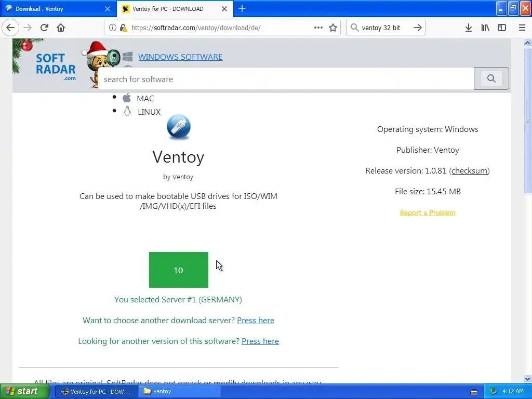Click the Apple logo icon
The height and width of the screenshot is (399, 532).
click(x=127, y=98)
